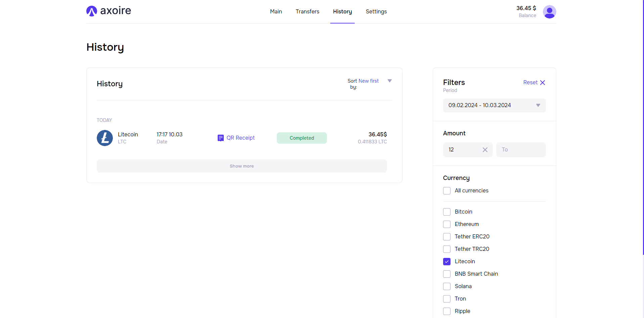Click the X icon beside Reset

click(543, 83)
